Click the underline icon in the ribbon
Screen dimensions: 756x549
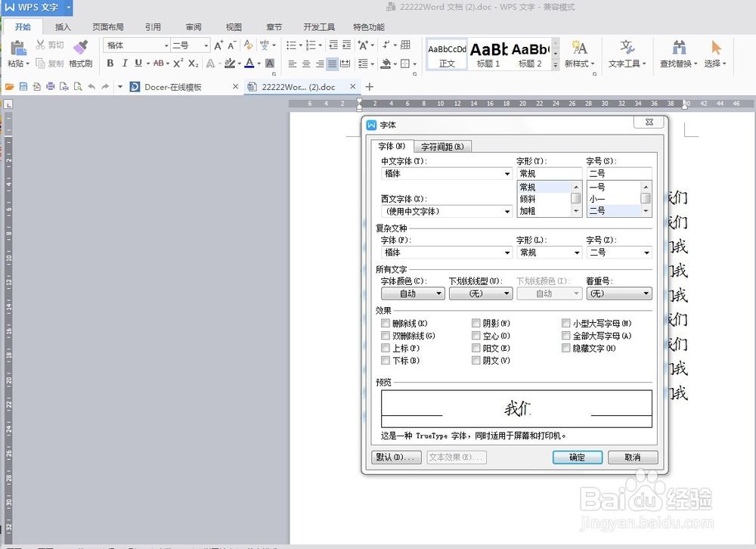[x=138, y=64]
